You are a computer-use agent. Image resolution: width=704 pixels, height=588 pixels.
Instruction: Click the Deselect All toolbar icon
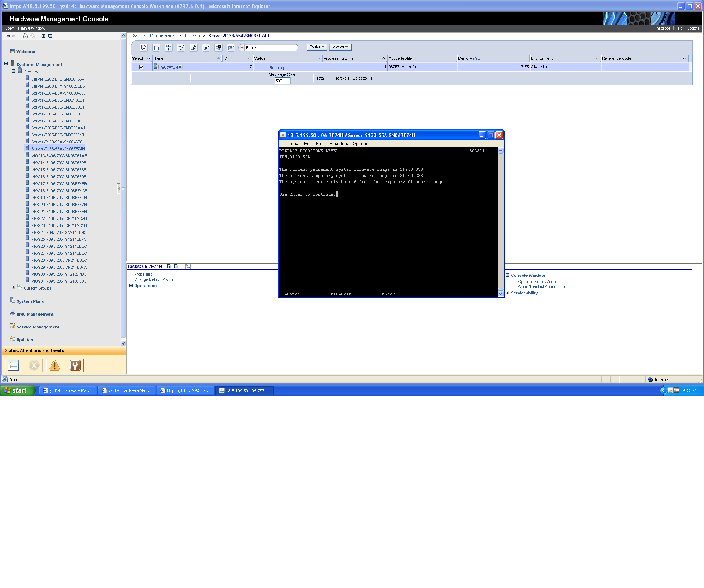point(156,48)
